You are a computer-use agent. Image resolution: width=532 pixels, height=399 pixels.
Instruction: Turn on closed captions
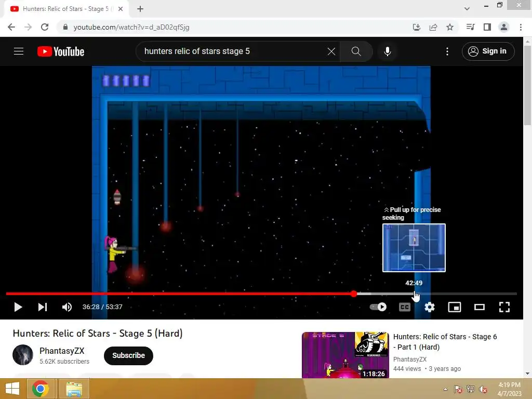coord(404,307)
